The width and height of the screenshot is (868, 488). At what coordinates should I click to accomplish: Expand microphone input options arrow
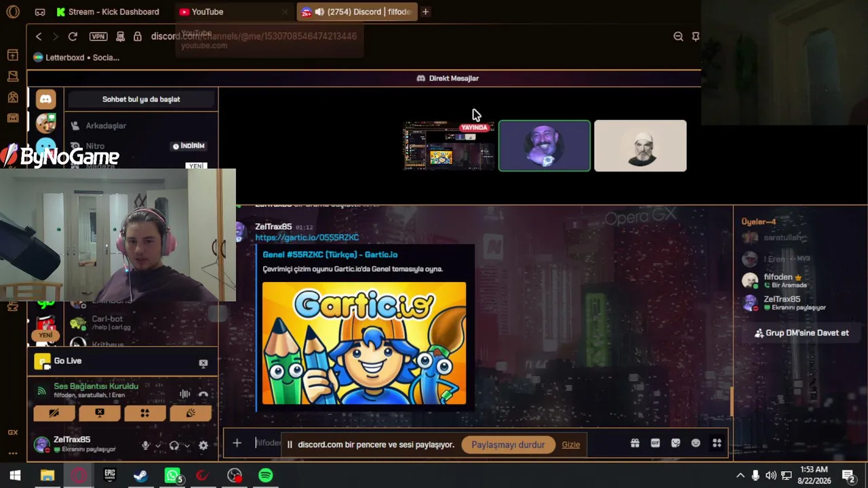click(x=158, y=445)
